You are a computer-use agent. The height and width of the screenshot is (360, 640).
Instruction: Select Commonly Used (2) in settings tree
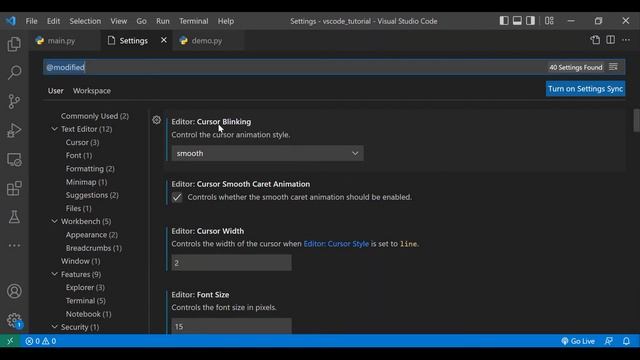click(95, 116)
